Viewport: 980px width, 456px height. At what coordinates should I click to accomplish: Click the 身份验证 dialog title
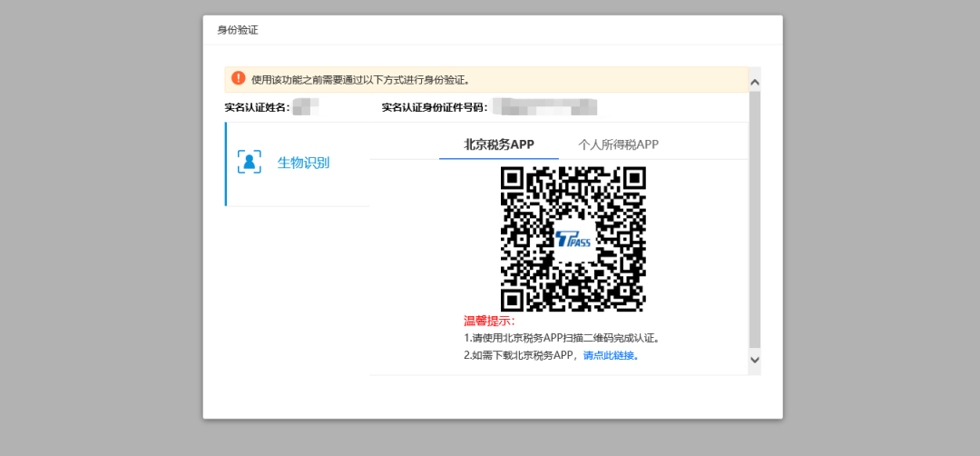pyautogui.click(x=238, y=30)
